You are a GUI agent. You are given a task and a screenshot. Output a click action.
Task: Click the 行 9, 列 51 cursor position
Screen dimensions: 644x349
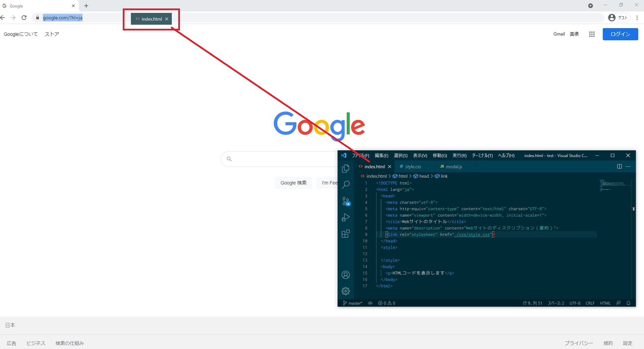tap(533, 303)
